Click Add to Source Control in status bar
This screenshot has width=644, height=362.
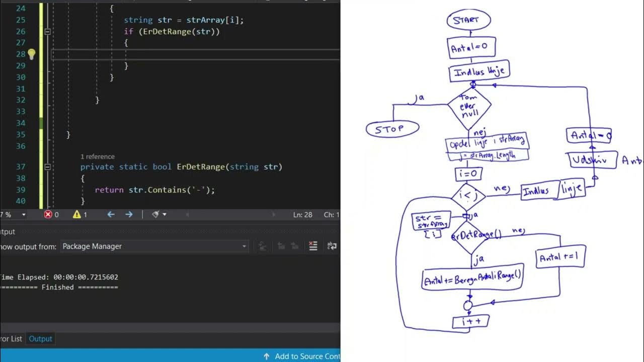coord(302,356)
